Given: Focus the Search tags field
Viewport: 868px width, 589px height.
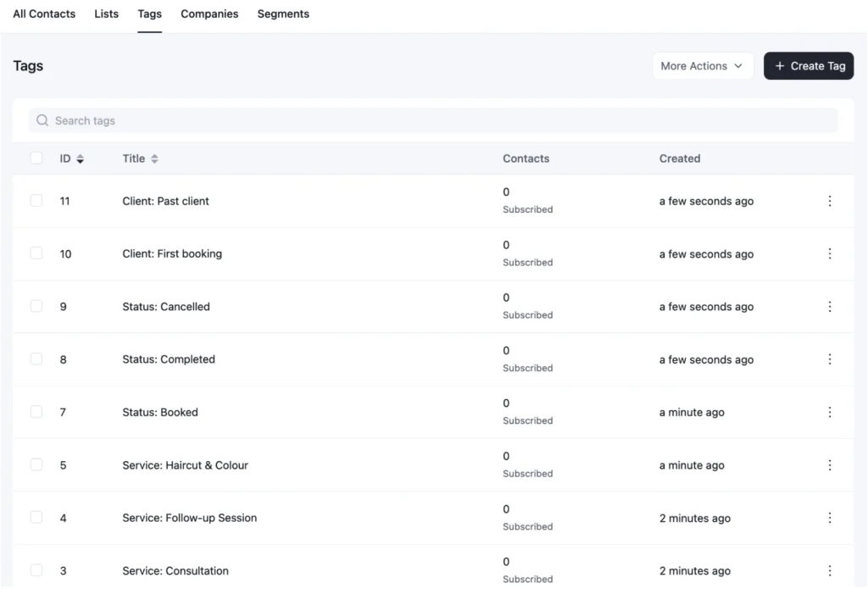Looking at the screenshot, I should pyautogui.click(x=433, y=120).
